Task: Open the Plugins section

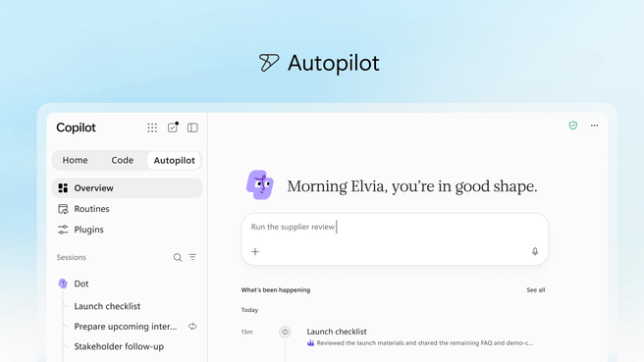Action: click(x=127, y=230)
